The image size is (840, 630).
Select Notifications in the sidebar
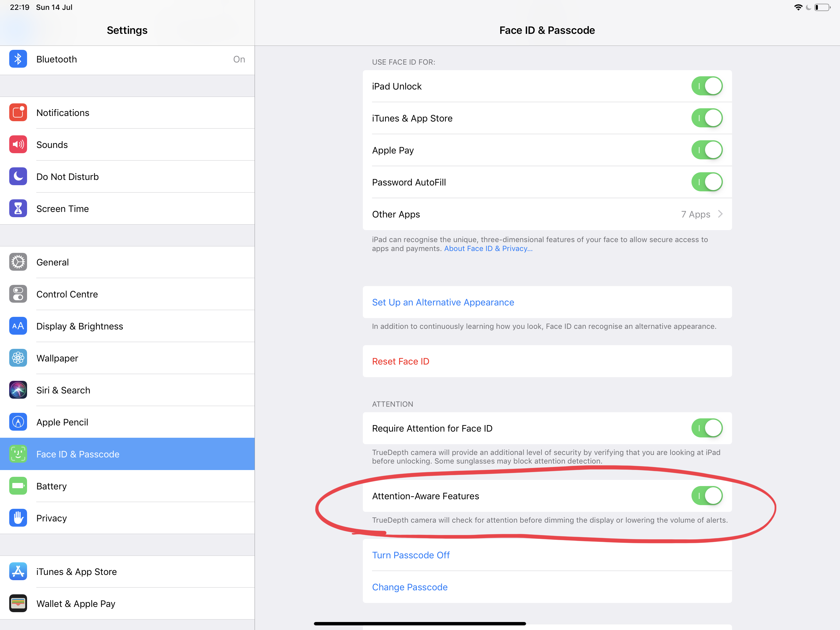127,113
